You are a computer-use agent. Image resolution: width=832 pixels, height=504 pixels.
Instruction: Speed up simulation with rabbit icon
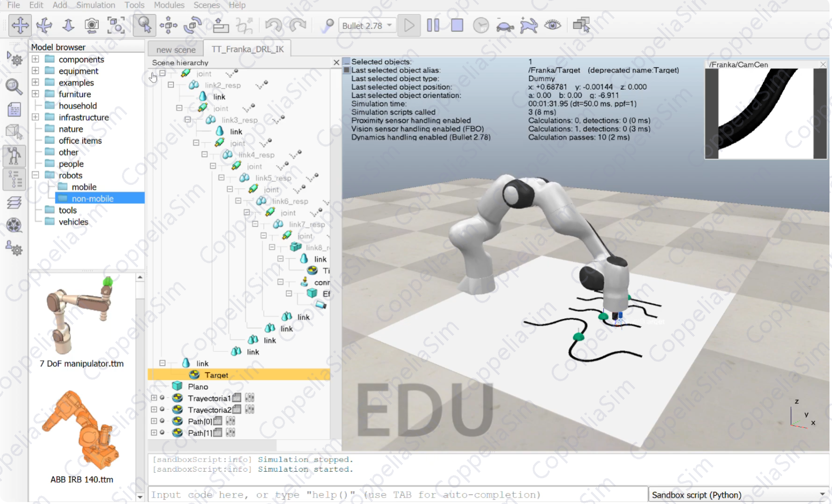coord(529,25)
